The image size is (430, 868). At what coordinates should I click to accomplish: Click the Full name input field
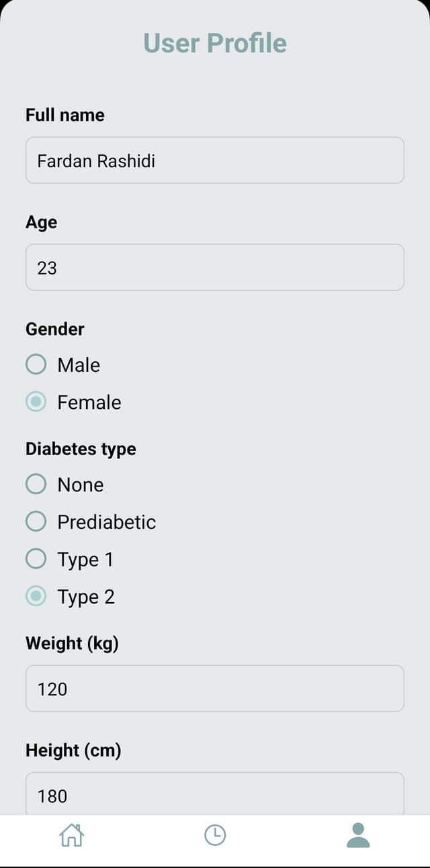[215, 160]
